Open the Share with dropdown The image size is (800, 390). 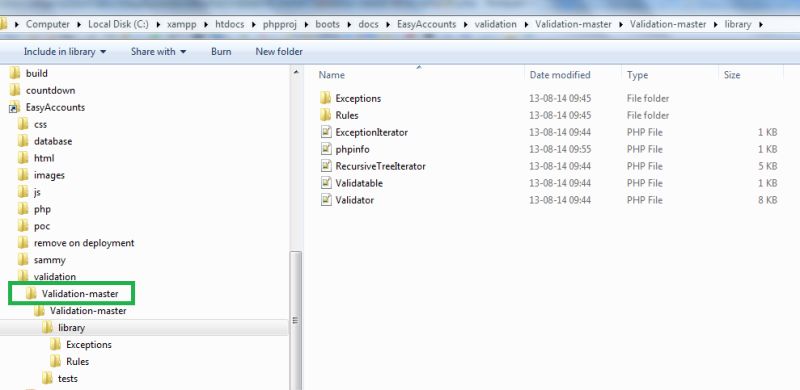[158, 52]
